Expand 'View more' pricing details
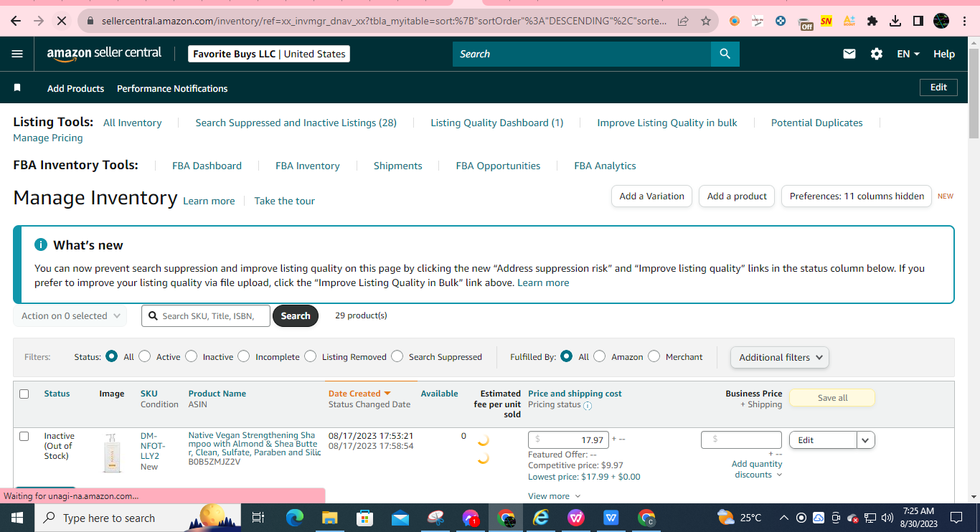 pyautogui.click(x=555, y=496)
